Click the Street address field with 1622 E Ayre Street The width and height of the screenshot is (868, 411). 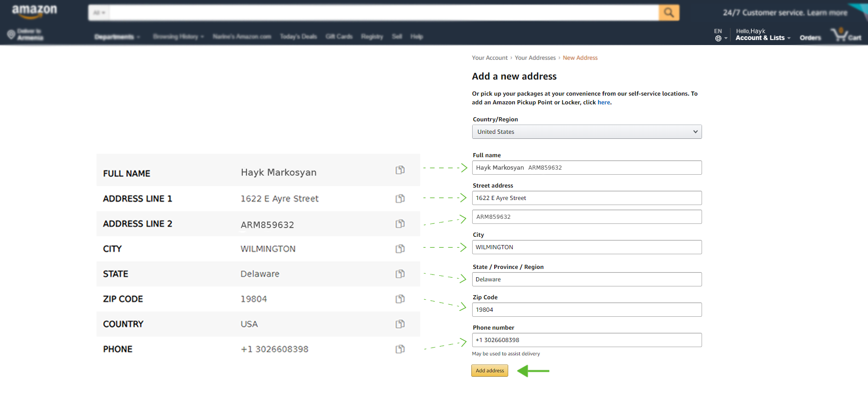pyautogui.click(x=587, y=198)
